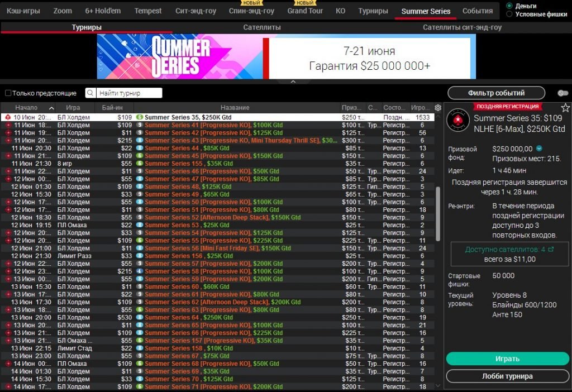Select the Условные фишки radio button

508,15
